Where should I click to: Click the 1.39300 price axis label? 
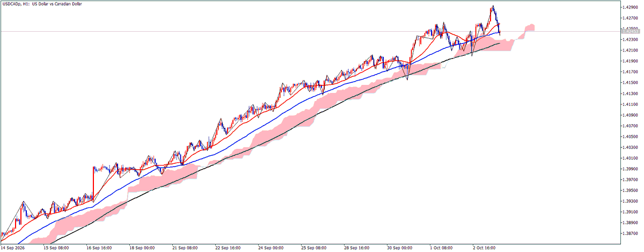[x=630, y=201]
